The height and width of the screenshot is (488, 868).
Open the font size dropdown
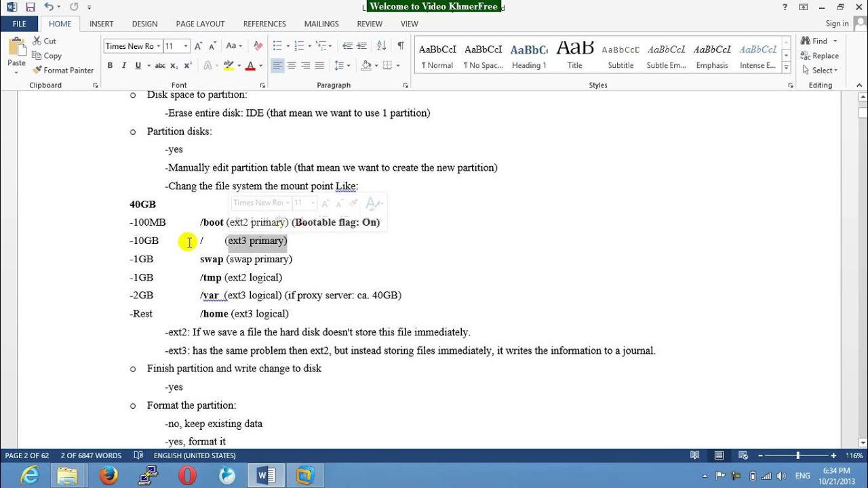pos(186,46)
